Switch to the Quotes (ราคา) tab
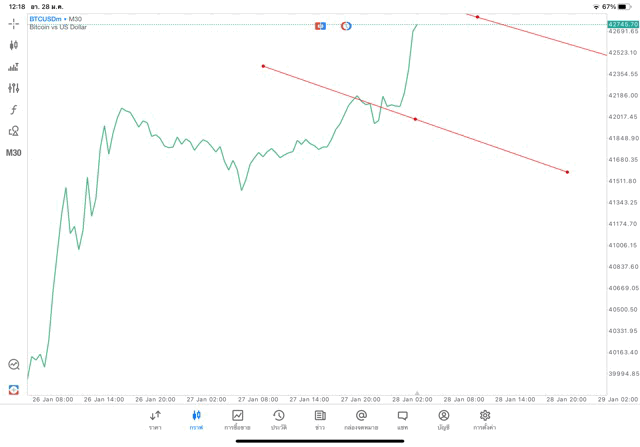Viewport: 640px width, 447px height. tap(155, 419)
